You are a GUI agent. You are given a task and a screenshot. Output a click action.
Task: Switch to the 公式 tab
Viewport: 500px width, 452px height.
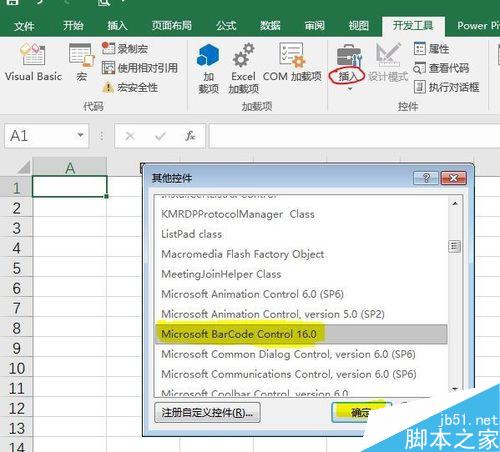point(226,26)
